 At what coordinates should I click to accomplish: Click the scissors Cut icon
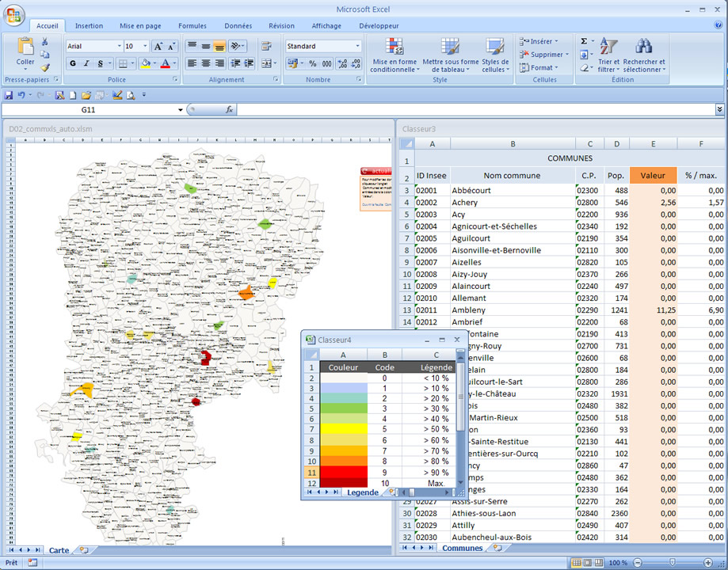45,42
